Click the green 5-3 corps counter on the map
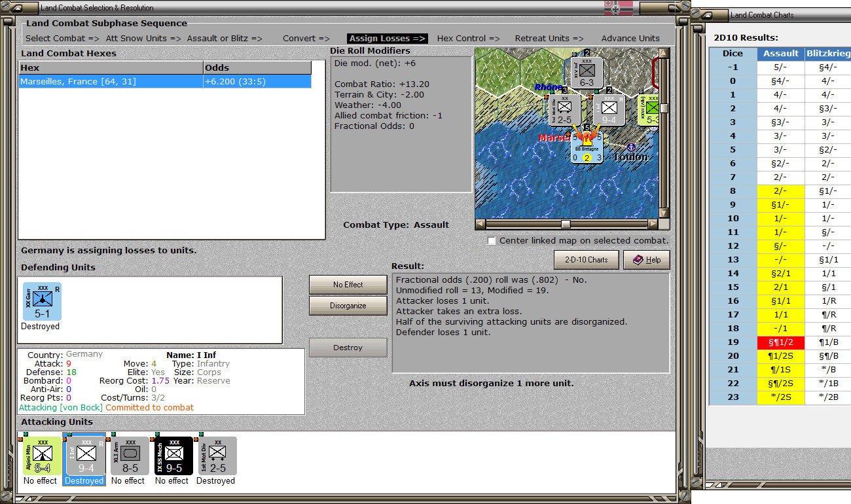The width and height of the screenshot is (851, 504). click(x=649, y=110)
